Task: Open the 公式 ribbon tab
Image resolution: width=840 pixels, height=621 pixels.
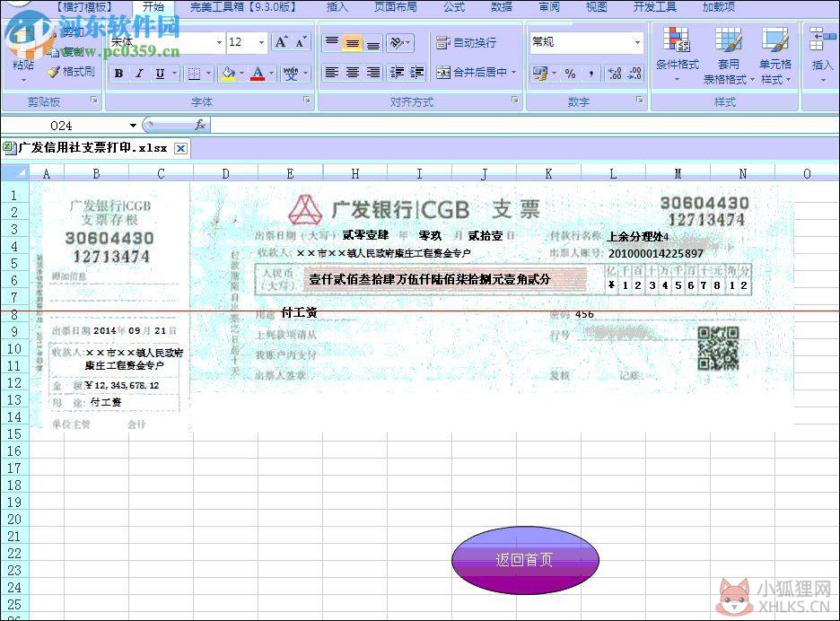Action: pos(454,7)
